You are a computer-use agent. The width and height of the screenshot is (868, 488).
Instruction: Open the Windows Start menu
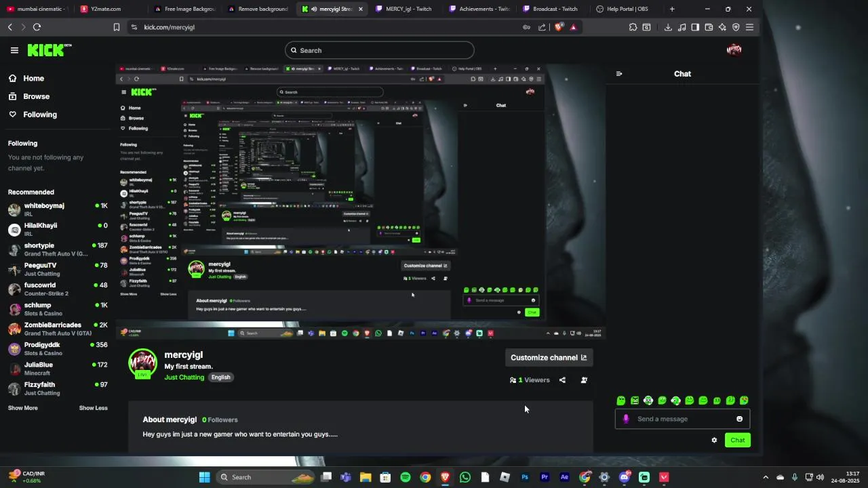204,477
